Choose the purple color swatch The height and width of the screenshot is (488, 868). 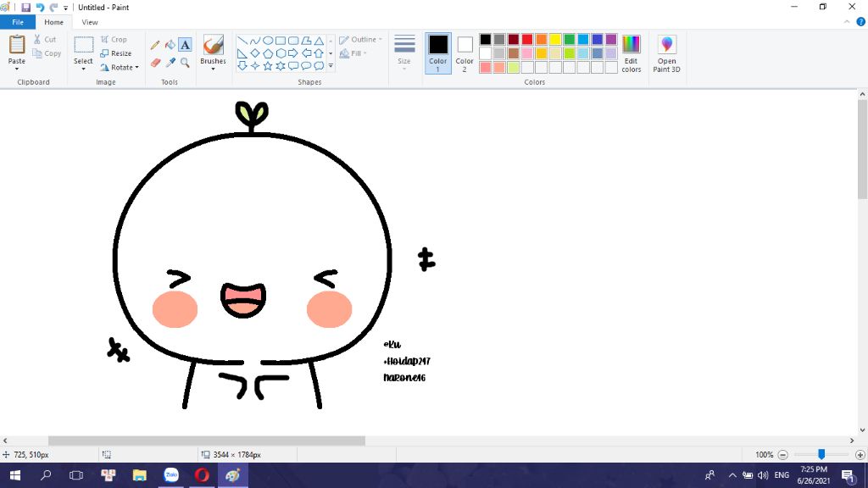(x=611, y=39)
